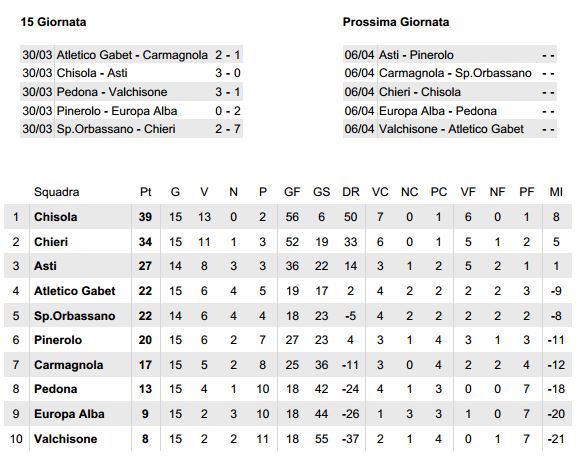Image resolution: width=584 pixels, height=459 pixels.
Task: Open Pedona team entry in standings
Action: [x=55, y=389]
